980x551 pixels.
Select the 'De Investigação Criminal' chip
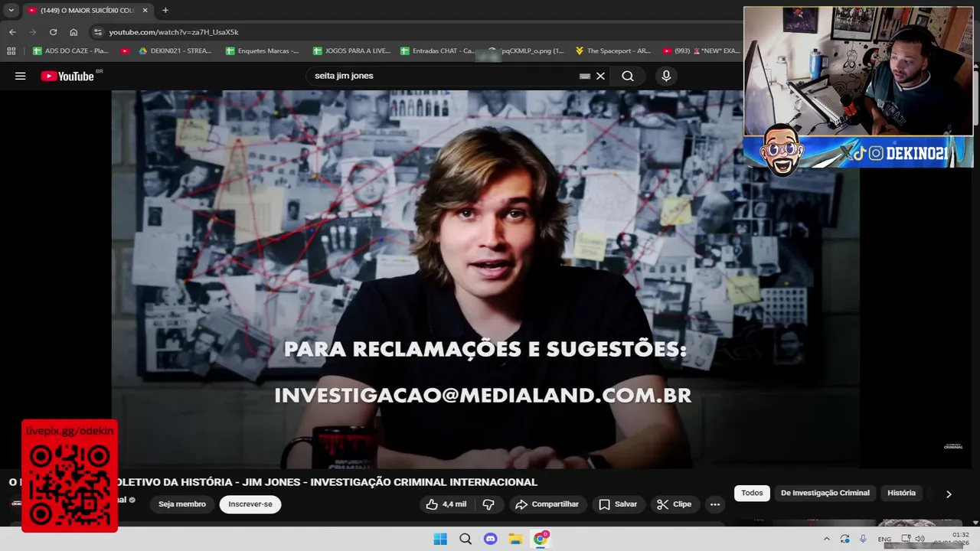(825, 493)
